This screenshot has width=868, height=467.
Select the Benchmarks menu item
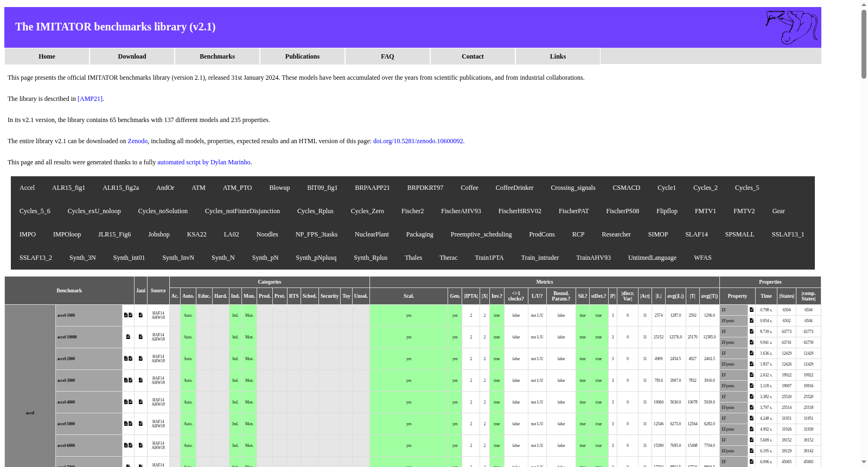218,56
